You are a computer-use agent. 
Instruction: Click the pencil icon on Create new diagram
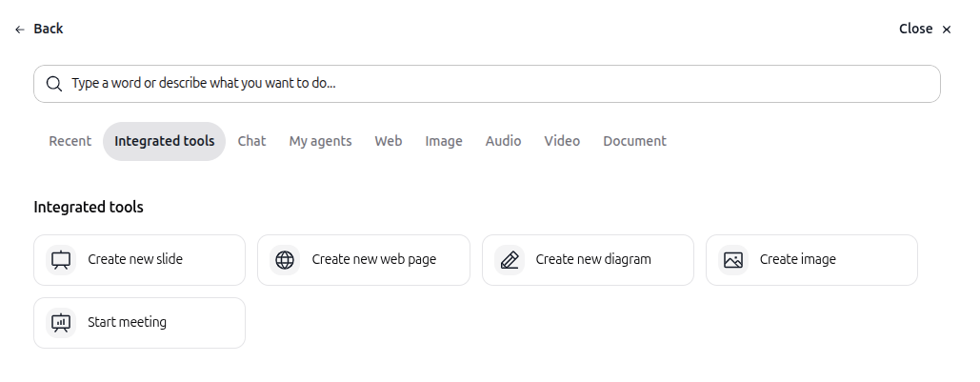[510, 260]
